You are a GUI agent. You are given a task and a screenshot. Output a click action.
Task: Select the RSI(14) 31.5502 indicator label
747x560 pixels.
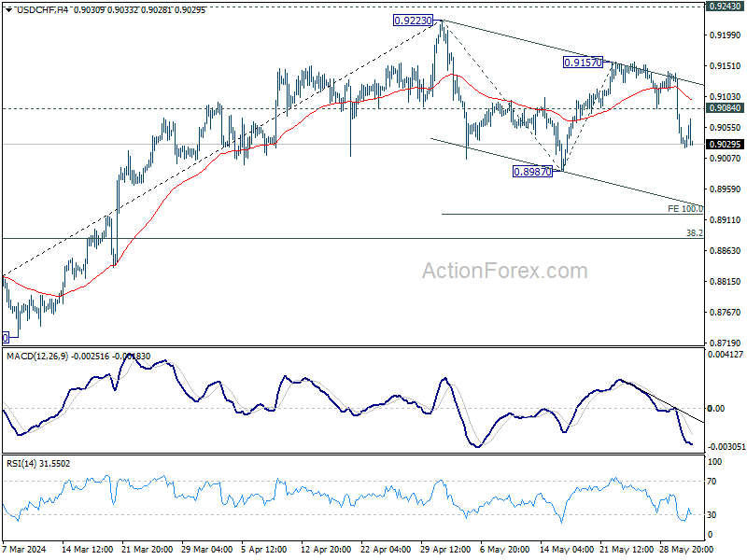(x=38, y=463)
